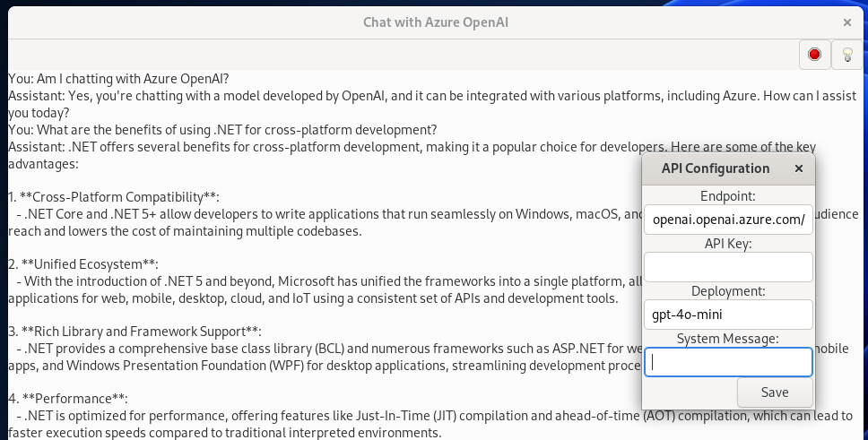868x440 pixels.
Task: Click the '4. **Performance**:' heading
Action: pyautogui.click(x=68, y=399)
